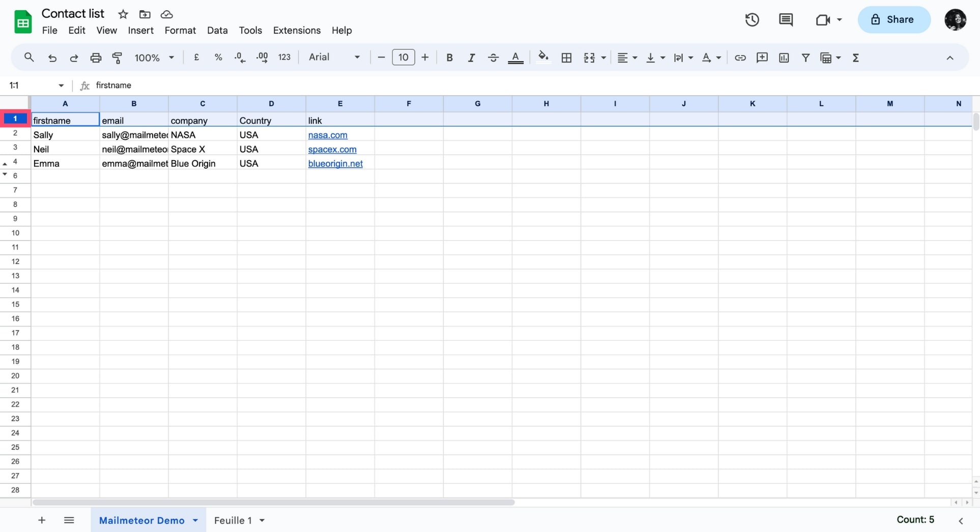Open the blueorigin.net link
Screen dimensions: 980x532
point(335,164)
